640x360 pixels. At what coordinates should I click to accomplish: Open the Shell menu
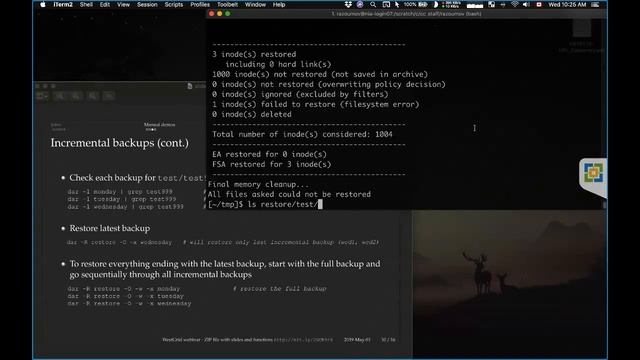pyautogui.click(x=86, y=4)
